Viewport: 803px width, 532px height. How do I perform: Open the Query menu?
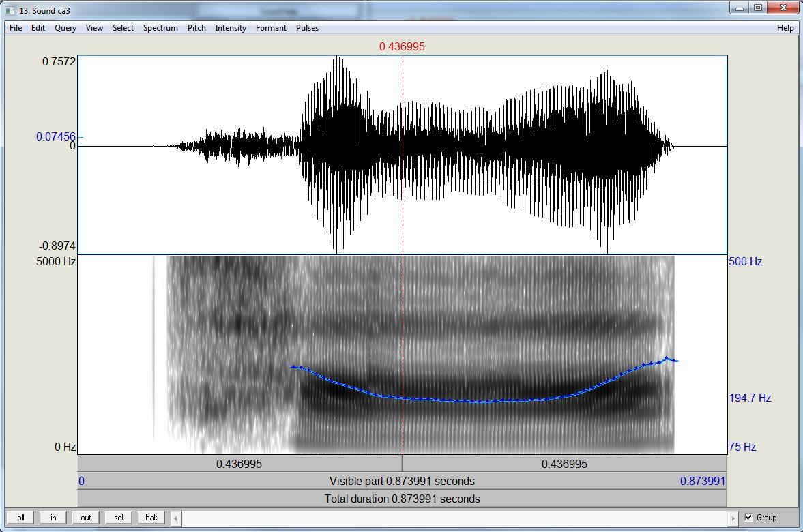coord(65,28)
